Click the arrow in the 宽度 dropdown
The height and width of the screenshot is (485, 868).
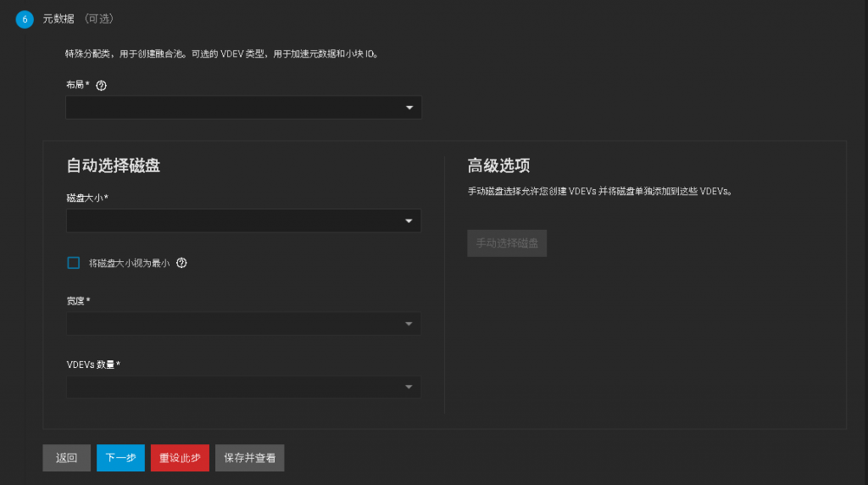(x=409, y=323)
